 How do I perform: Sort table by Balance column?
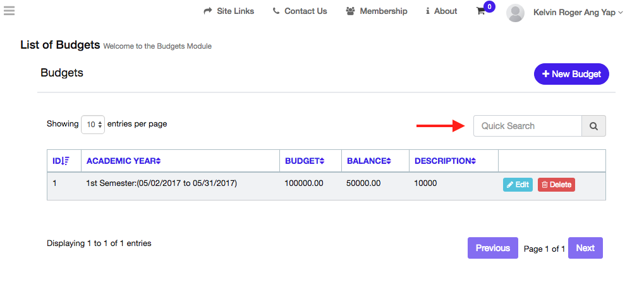pos(369,161)
